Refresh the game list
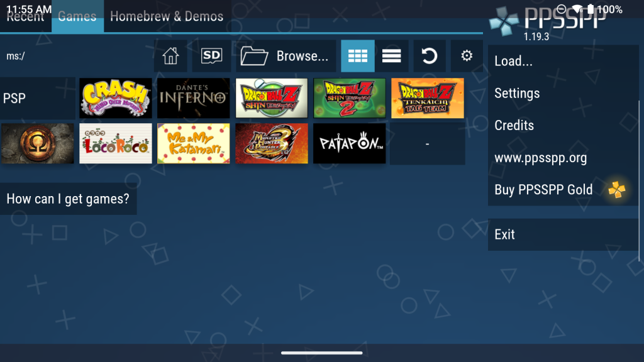Viewport: 644px width, 362px height. pyautogui.click(x=429, y=56)
